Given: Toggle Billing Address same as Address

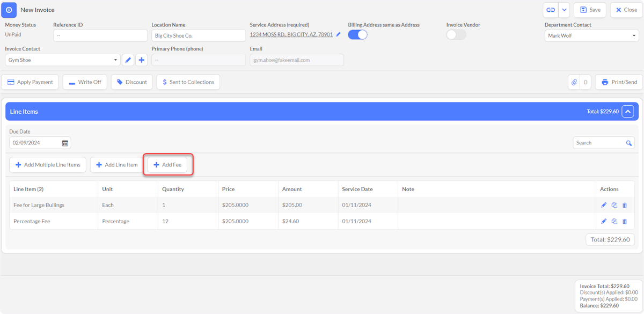Looking at the screenshot, I should (x=358, y=34).
